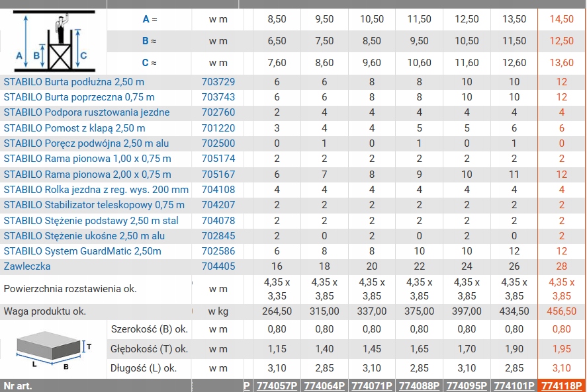The width and height of the screenshot is (587, 392).
Task: Click article number 702586
Action: 218,251
